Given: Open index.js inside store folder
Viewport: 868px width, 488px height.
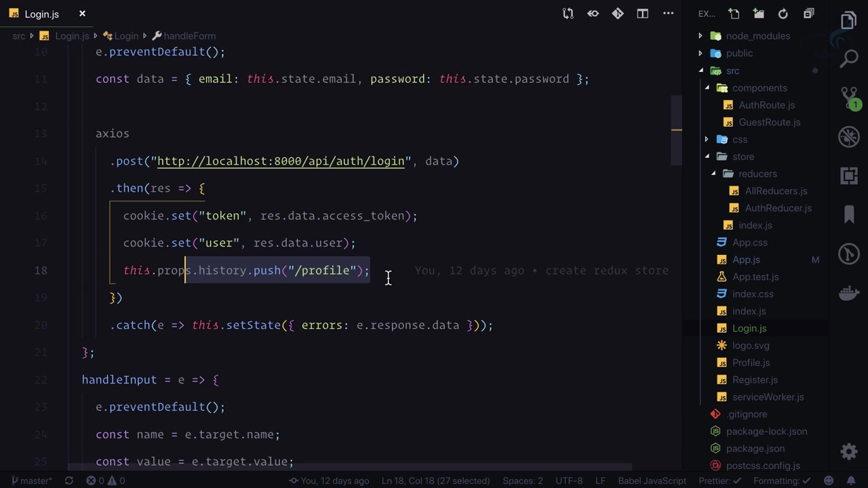Looking at the screenshot, I should 755,225.
